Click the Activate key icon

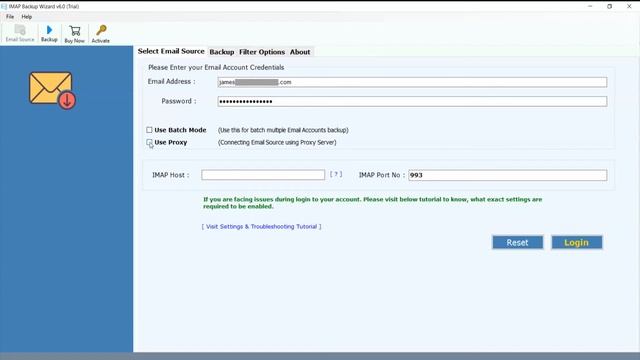[x=100, y=33]
